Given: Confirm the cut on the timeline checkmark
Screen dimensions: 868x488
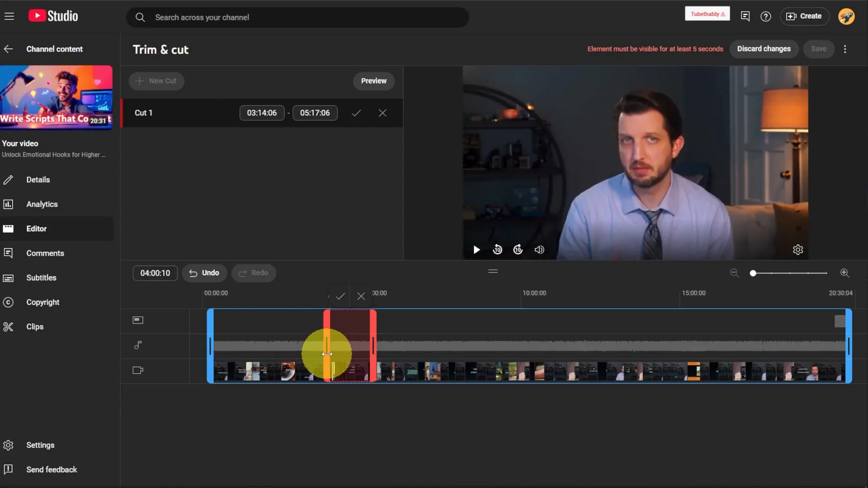Looking at the screenshot, I should click(x=340, y=296).
